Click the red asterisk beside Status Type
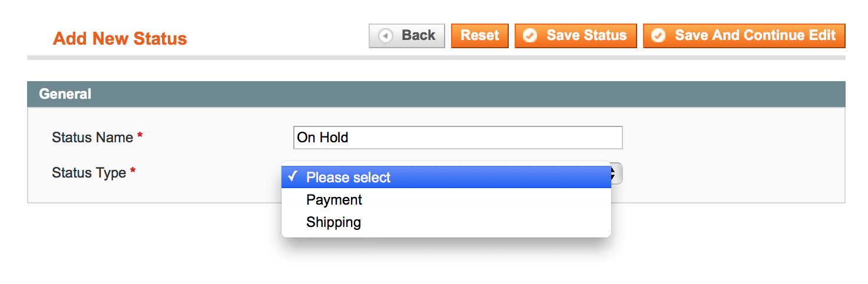Screen dimensions: 868x284 click(x=133, y=172)
